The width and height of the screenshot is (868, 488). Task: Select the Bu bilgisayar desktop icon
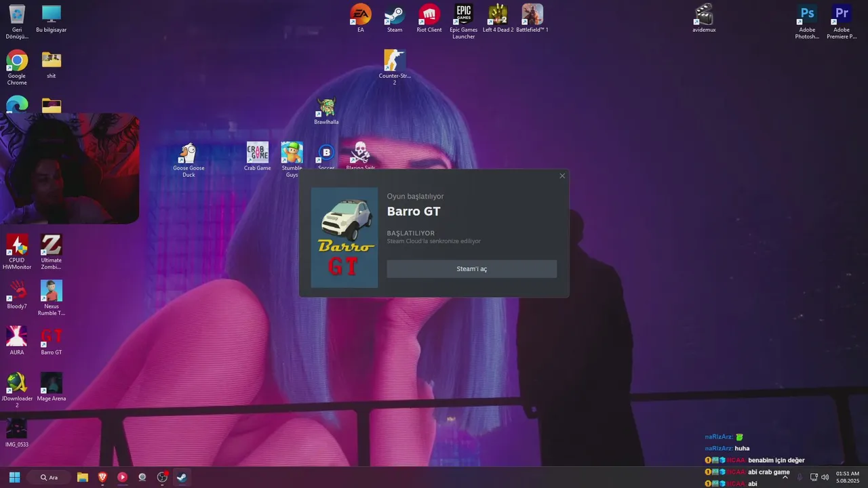pos(52,18)
